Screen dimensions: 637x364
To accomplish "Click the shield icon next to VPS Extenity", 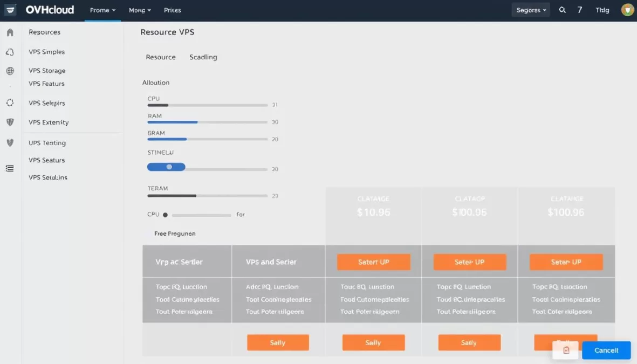I will coord(9,122).
